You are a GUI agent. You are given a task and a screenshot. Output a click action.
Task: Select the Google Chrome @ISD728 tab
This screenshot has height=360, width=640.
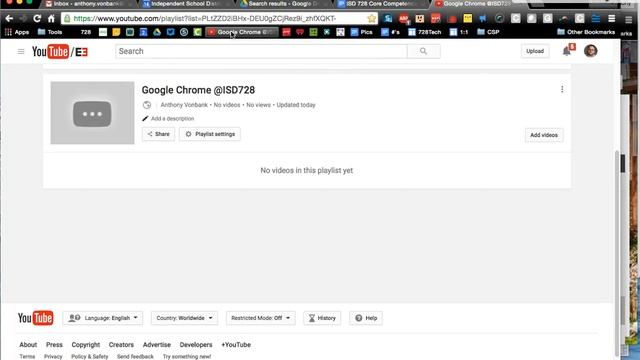476,4
